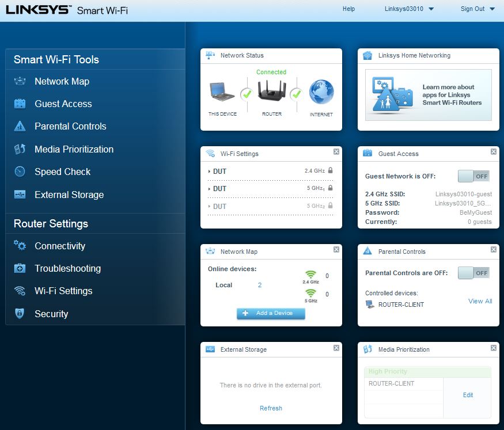Image resolution: width=504 pixels, height=430 pixels.
Task: Click the Network Map sidebar icon
Action: (x=20, y=81)
